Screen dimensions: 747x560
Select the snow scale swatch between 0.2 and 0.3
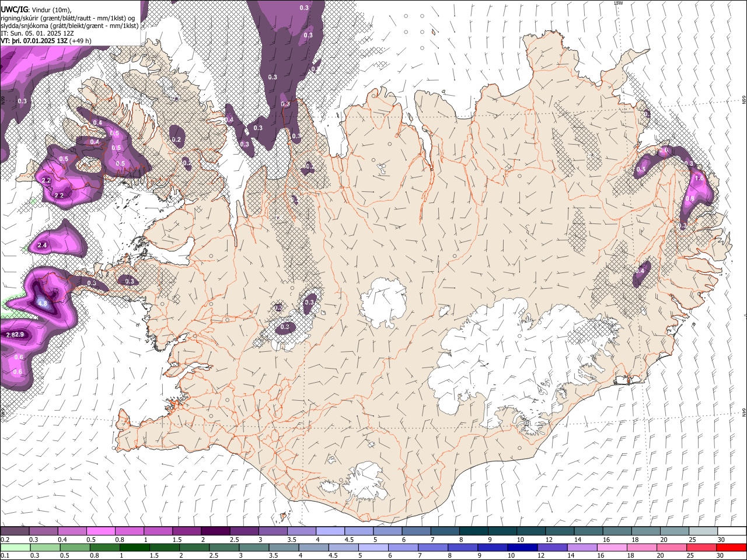point(15,531)
